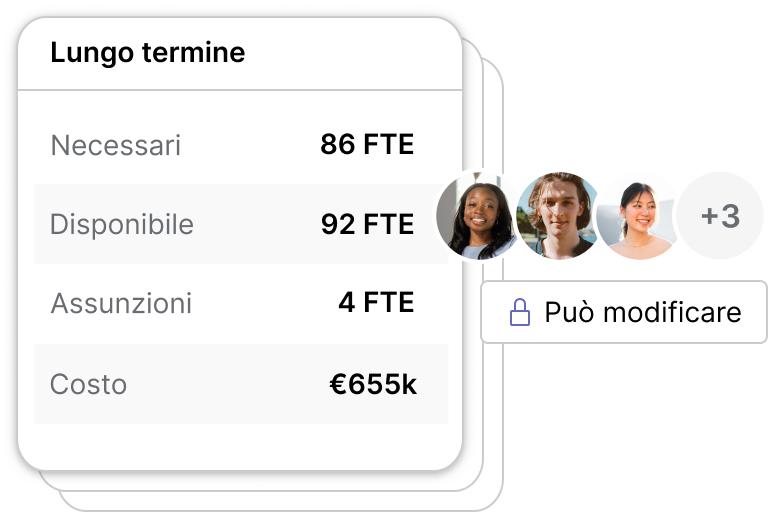Select the Costo row
768x512 pixels.
coord(240,384)
